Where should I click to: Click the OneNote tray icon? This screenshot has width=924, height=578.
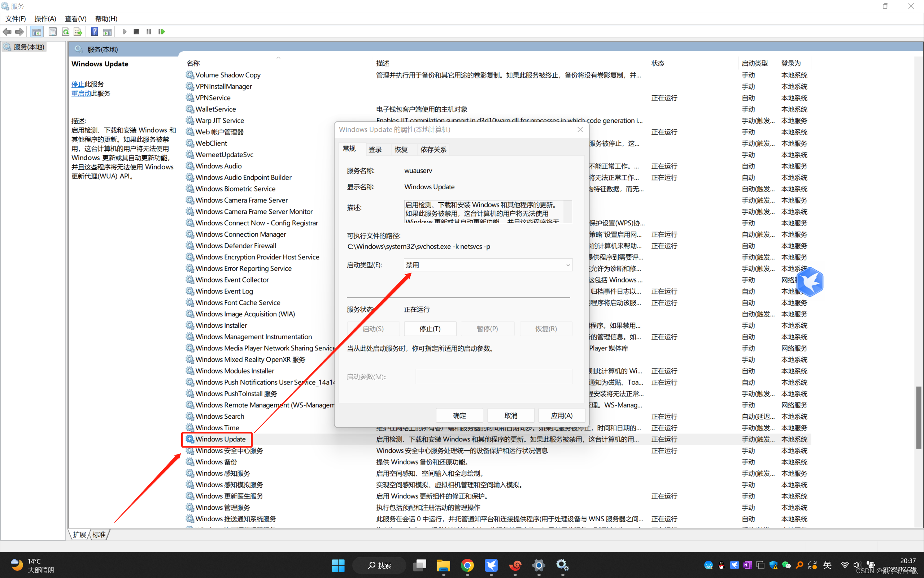point(747,565)
